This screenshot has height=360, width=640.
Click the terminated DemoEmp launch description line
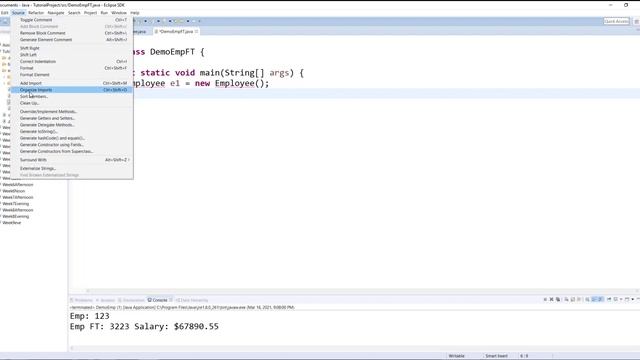pos(182,307)
